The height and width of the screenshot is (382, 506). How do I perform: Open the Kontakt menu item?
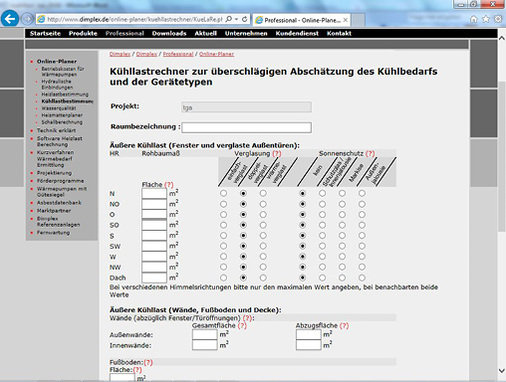(x=339, y=33)
